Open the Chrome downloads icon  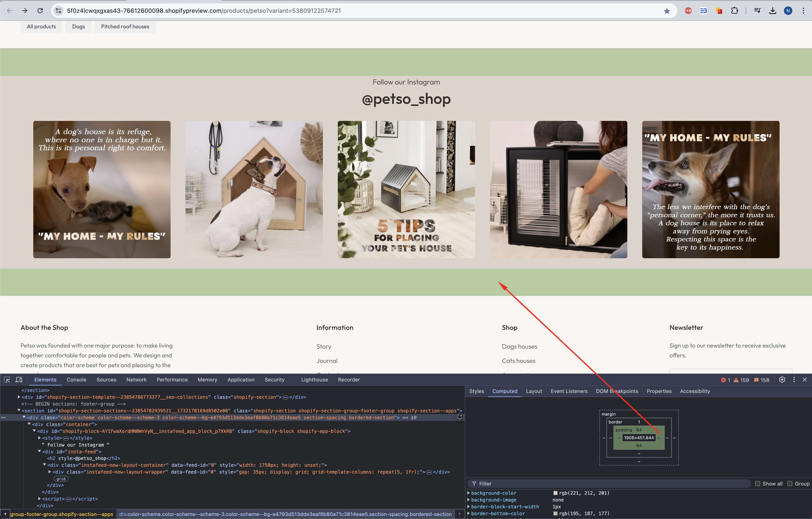click(x=773, y=11)
